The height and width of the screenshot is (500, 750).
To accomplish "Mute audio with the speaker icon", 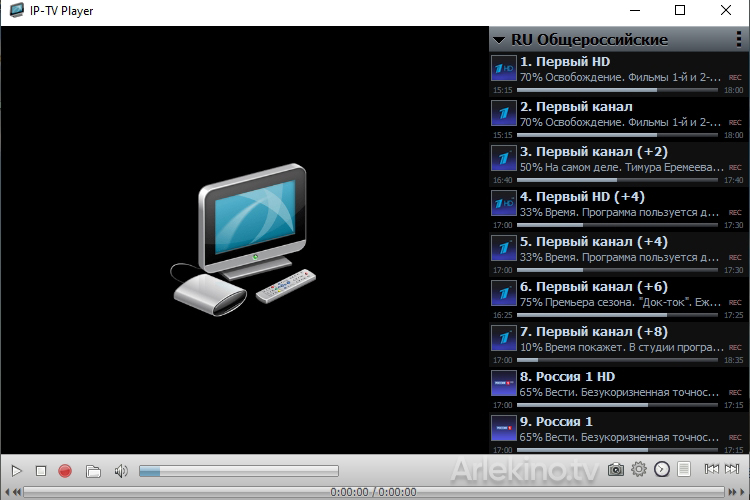I will point(121,471).
